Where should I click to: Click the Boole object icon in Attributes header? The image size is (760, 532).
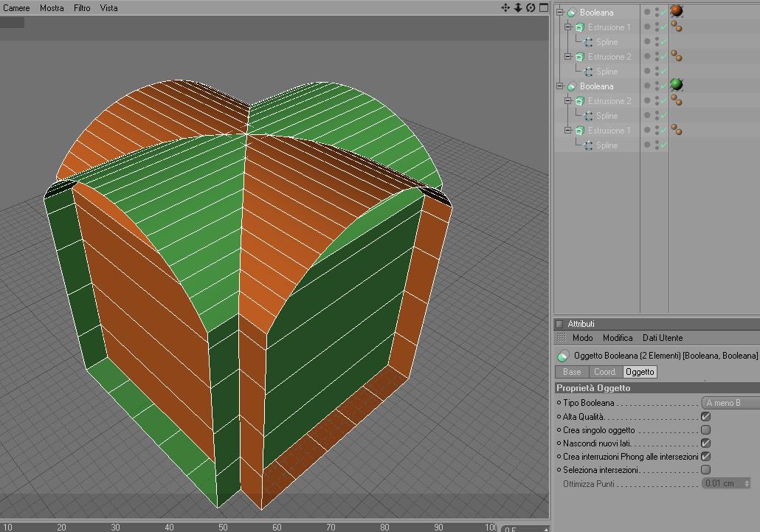click(x=563, y=356)
